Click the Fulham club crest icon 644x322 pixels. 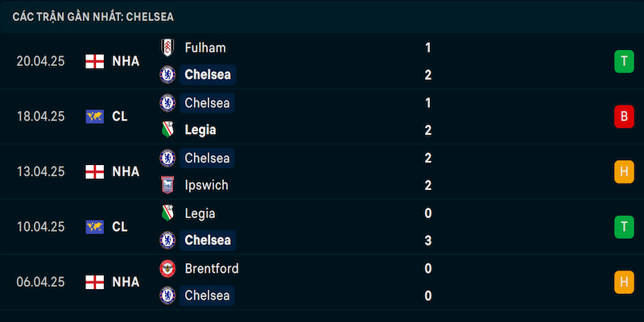167,47
